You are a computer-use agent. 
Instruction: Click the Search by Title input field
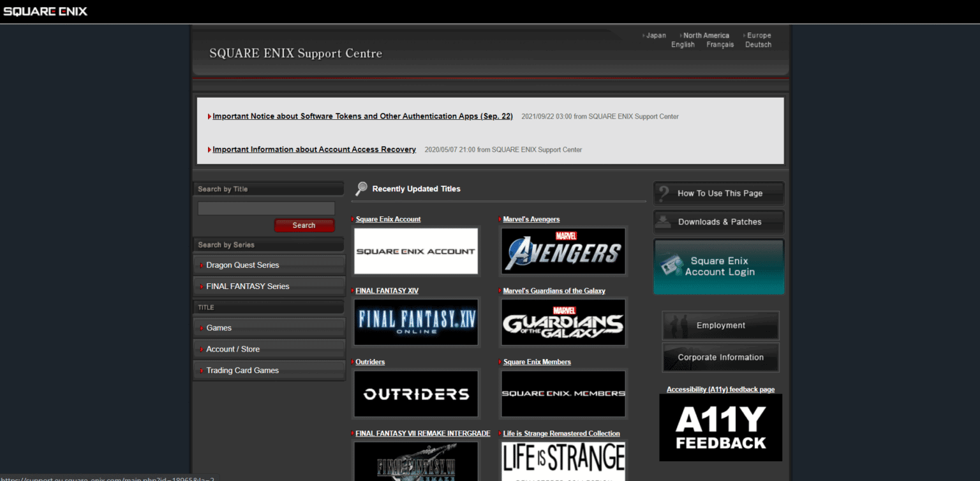(266, 208)
